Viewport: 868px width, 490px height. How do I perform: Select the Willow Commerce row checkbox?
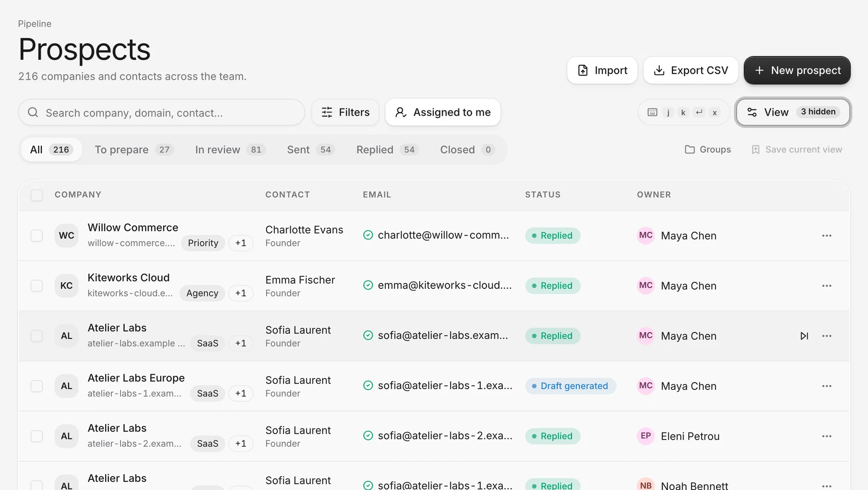[x=37, y=235]
